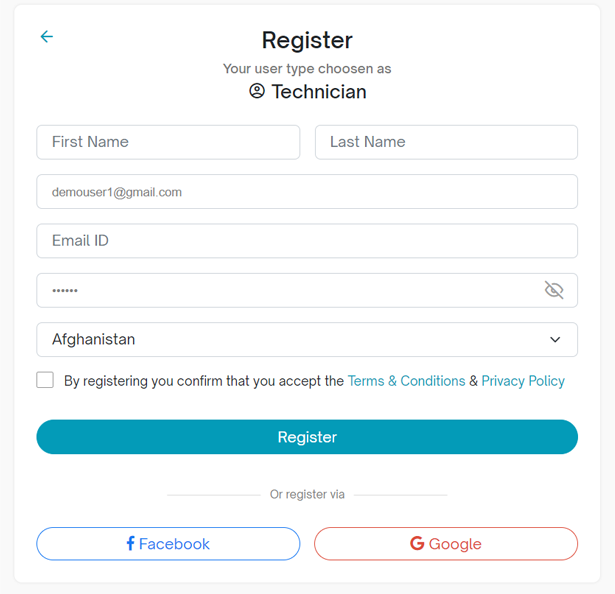Open the Terms & Conditions link
The width and height of the screenshot is (615, 594).
click(x=406, y=381)
